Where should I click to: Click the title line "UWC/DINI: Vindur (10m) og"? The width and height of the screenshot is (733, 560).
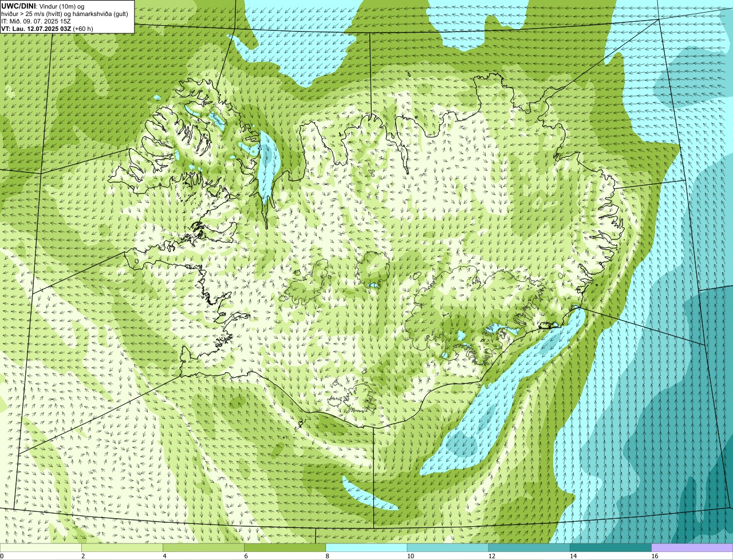43,6
